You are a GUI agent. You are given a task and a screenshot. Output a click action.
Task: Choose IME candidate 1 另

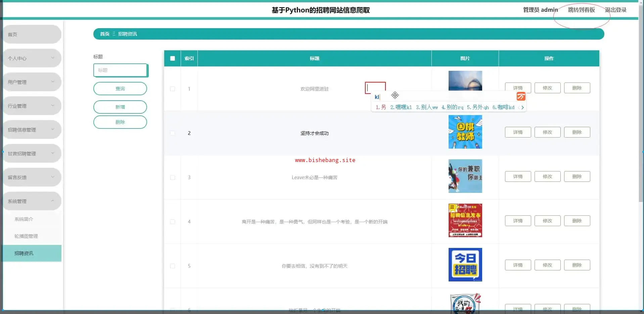pyautogui.click(x=381, y=107)
